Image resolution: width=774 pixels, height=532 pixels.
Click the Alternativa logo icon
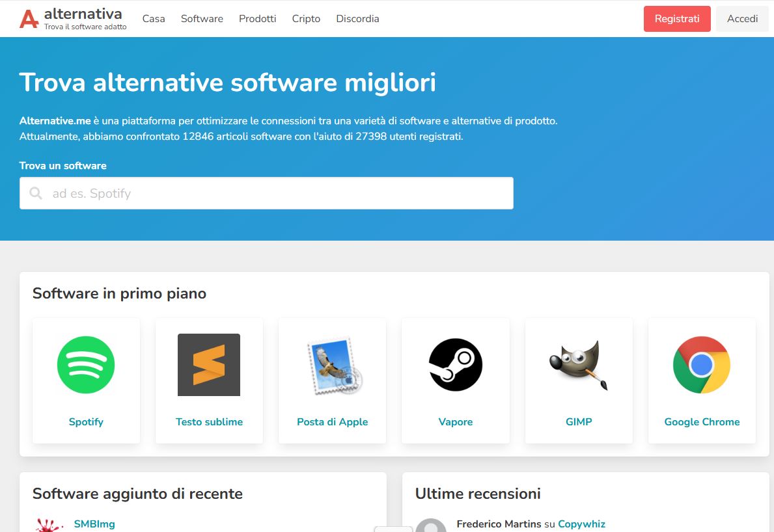coord(29,19)
